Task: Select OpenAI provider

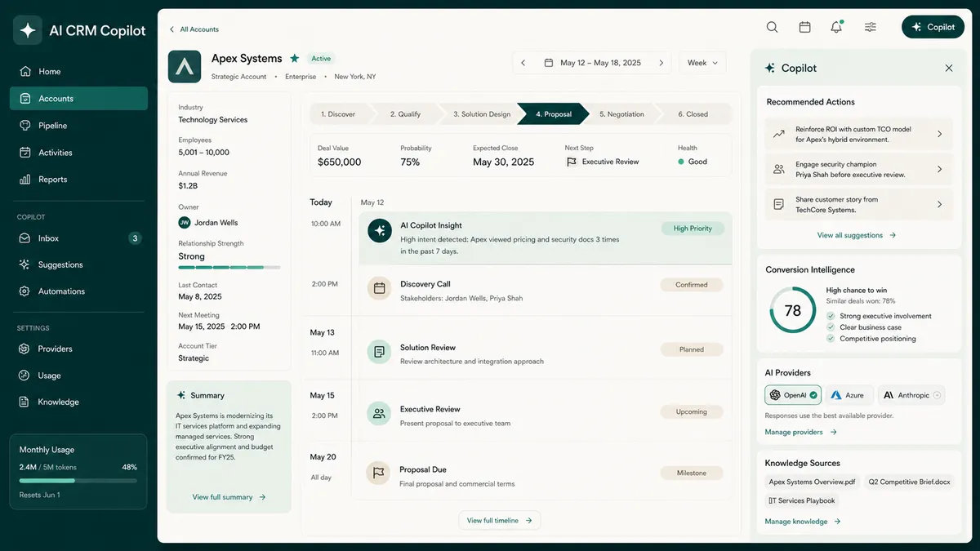Action: (x=793, y=395)
